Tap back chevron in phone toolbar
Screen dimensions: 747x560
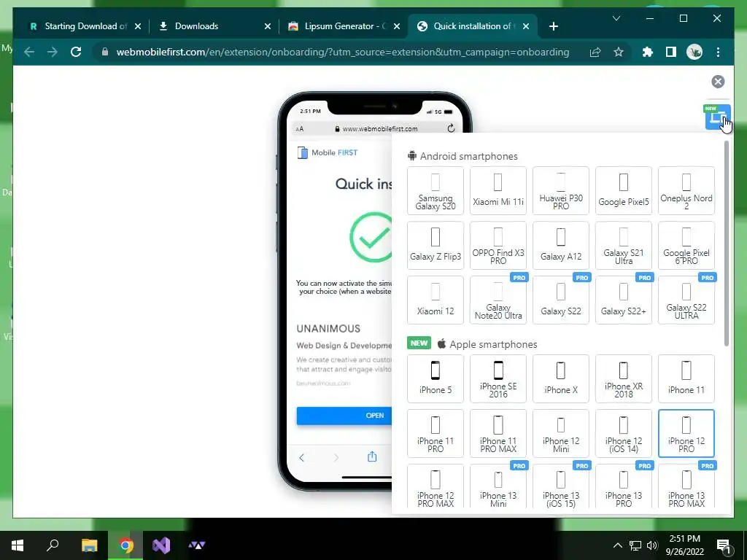pyautogui.click(x=301, y=458)
